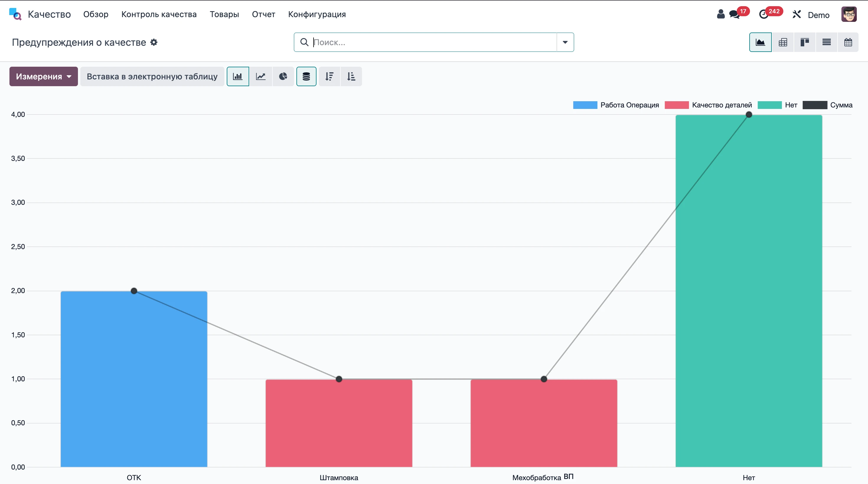Viewport: 868px width, 484px height.
Task: Sort chart in ascending order
Action: (351, 76)
